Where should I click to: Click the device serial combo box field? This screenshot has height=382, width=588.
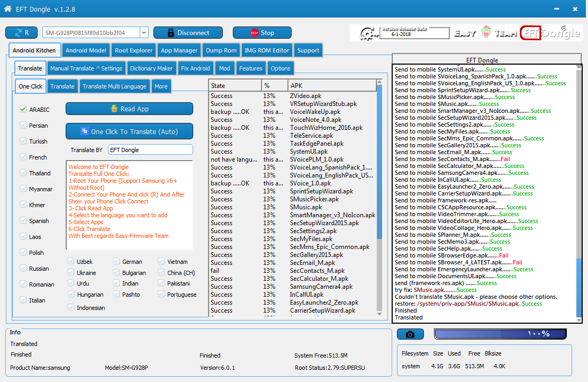click(x=91, y=33)
